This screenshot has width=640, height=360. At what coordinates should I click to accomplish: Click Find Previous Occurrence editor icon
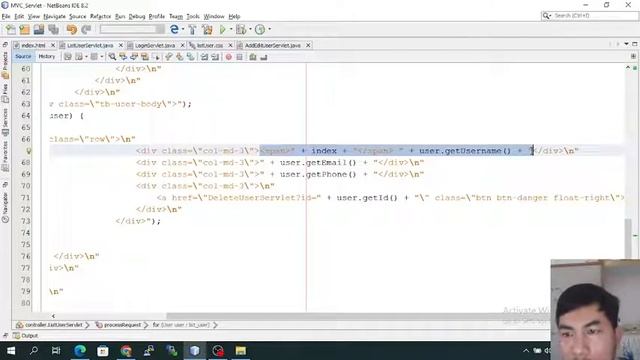(123, 57)
